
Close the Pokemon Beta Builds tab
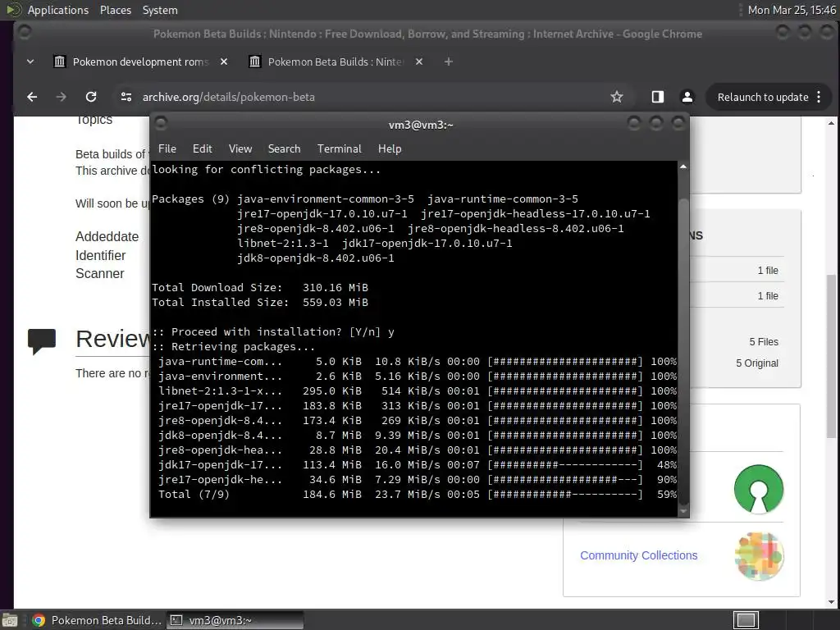click(419, 62)
